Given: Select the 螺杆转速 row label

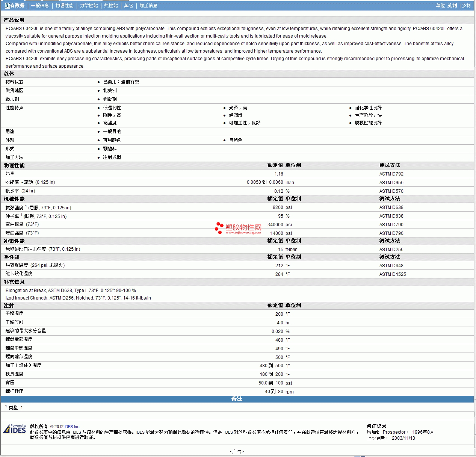Looking at the screenshot, I should pos(14,391).
